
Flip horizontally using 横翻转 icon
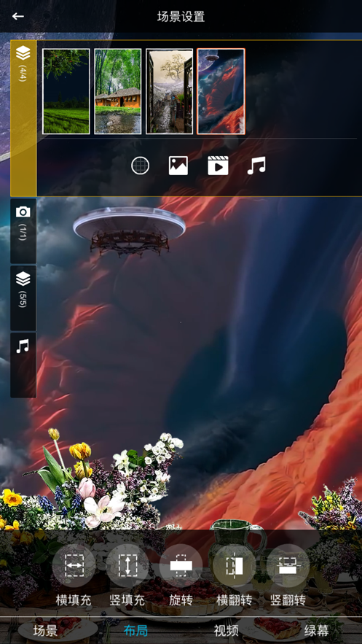pos(234,565)
